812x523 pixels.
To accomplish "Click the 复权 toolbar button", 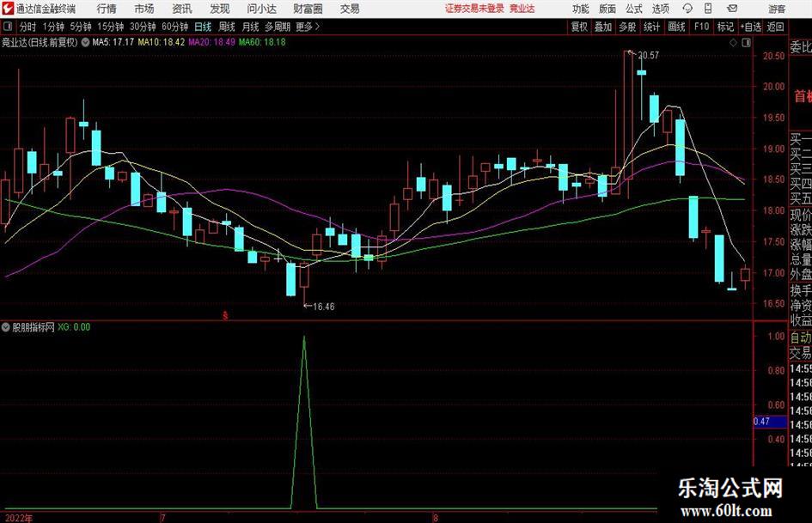I will tap(579, 27).
